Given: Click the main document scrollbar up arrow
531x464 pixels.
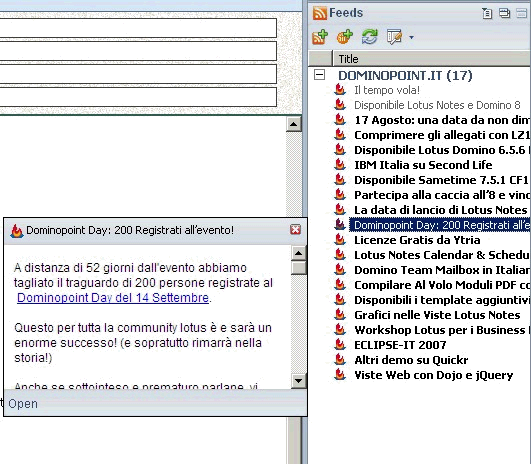Looking at the screenshot, I should (x=293, y=124).
